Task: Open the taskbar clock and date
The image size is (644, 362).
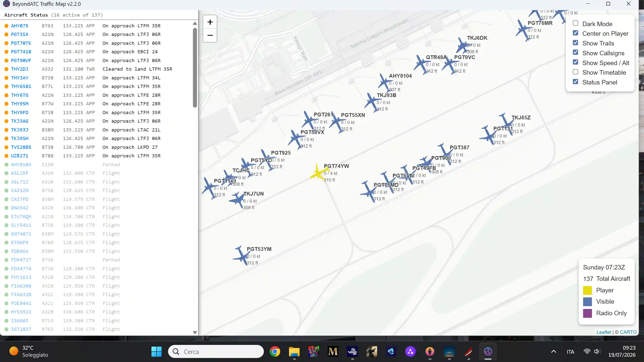Action: point(622,351)
